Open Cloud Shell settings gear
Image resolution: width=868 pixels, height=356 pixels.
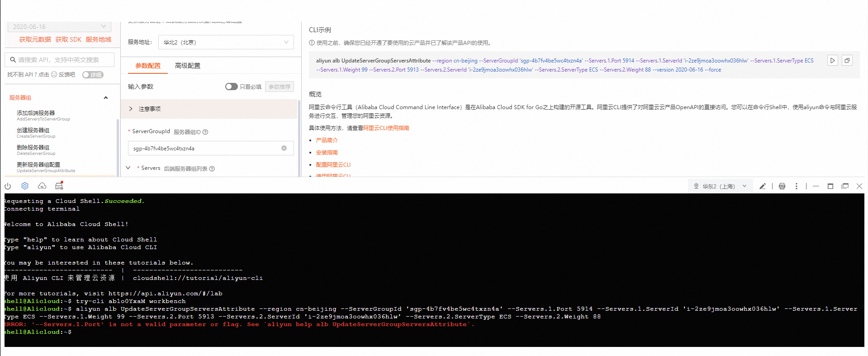coord(25,186)
